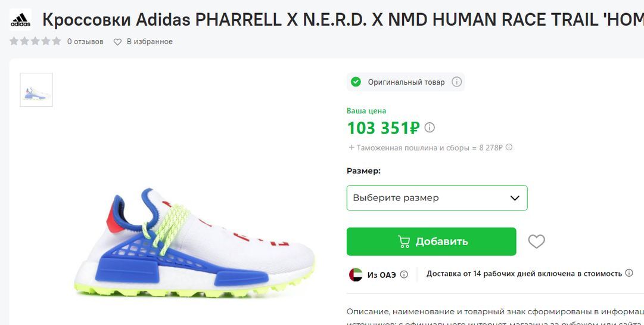Click the product title heading
The image size is (644, 325).
(x=343, y=19)
